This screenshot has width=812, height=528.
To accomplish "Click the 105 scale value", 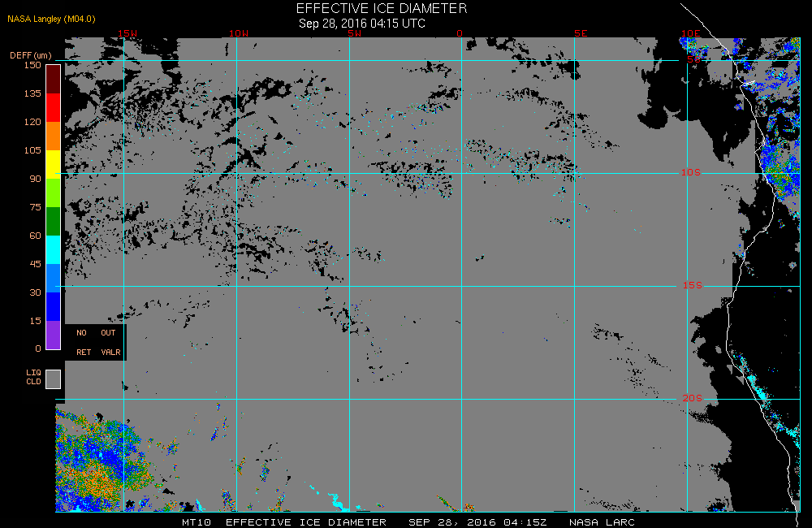I will coord(32,151).
